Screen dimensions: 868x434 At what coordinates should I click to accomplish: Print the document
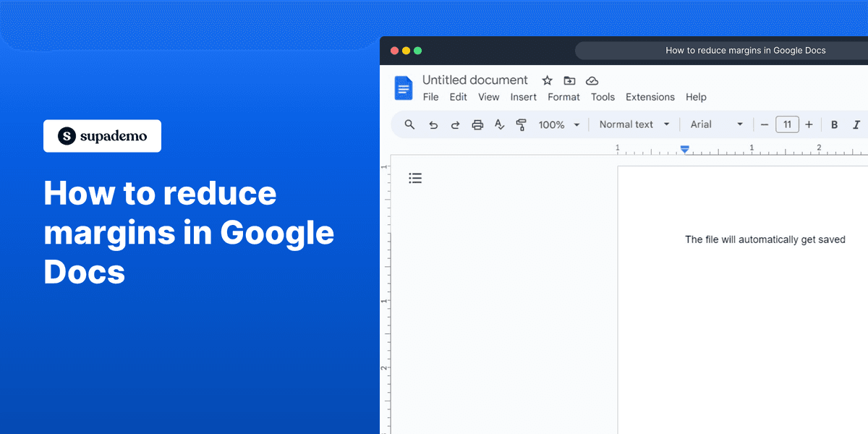pyautogui.click(x=477, y=124)
